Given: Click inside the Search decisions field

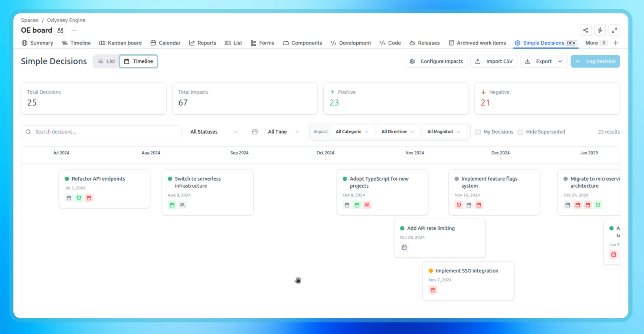Looking at the screenshot, I should tap(100, 131).
